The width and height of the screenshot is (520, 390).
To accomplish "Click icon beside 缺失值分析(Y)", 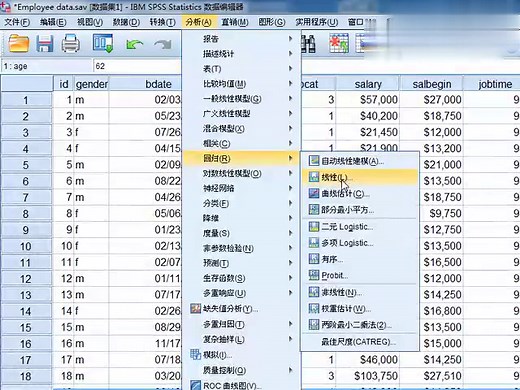I will [195, 309].
